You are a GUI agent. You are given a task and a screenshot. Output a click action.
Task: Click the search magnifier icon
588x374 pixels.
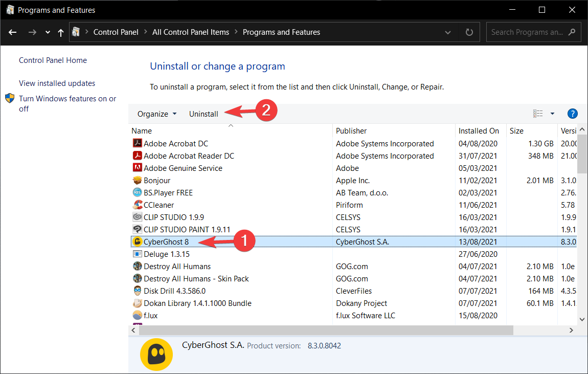tap(572, 32)
